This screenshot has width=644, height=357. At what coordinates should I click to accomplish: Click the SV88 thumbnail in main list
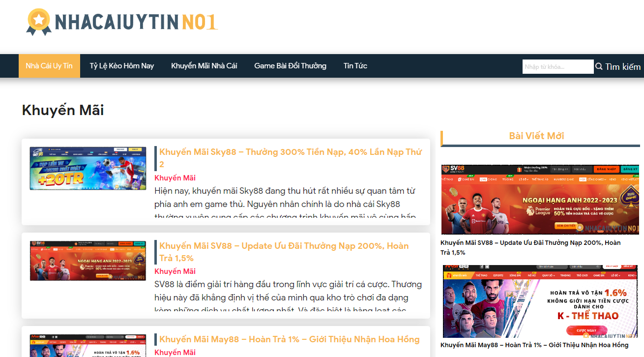(x=88, y=261)
